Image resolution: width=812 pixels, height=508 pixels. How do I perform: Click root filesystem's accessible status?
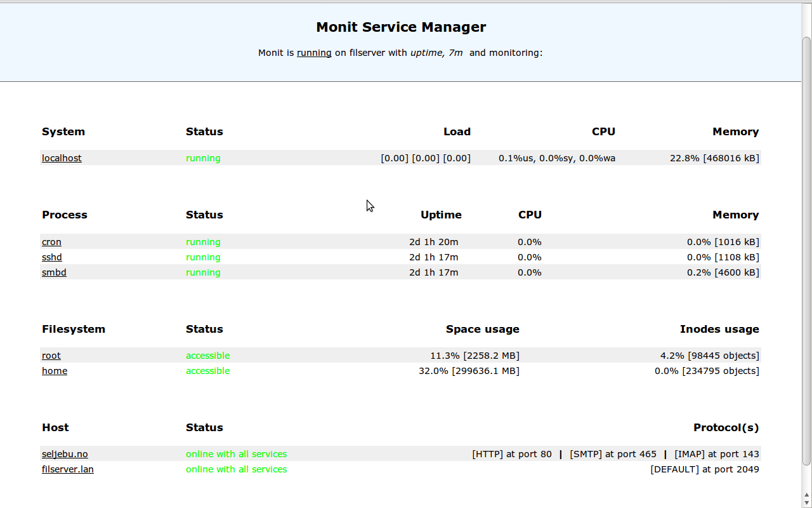[x=207, y=356]
